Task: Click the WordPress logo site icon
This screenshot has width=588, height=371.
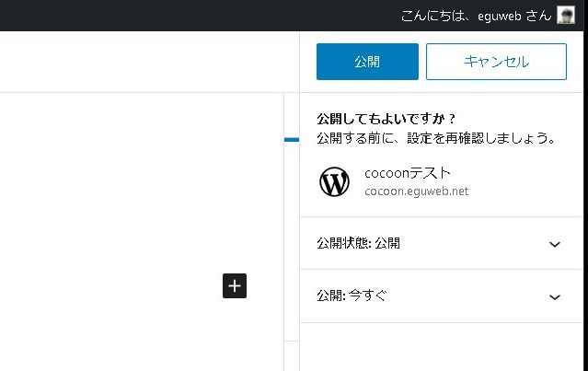Action: coord(334,182)
